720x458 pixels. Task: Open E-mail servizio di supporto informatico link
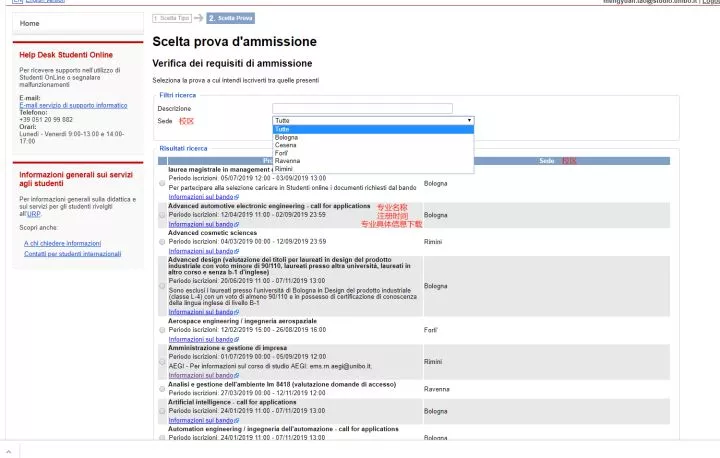[73, 105]
